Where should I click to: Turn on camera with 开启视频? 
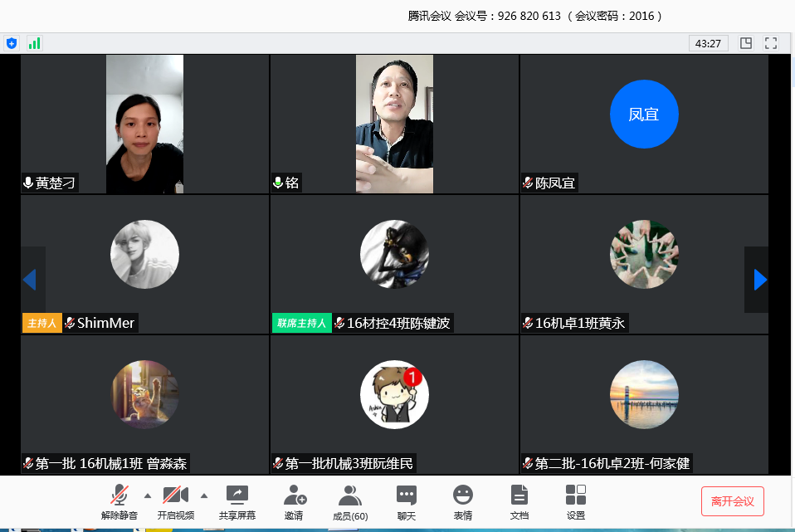(175, 502)
